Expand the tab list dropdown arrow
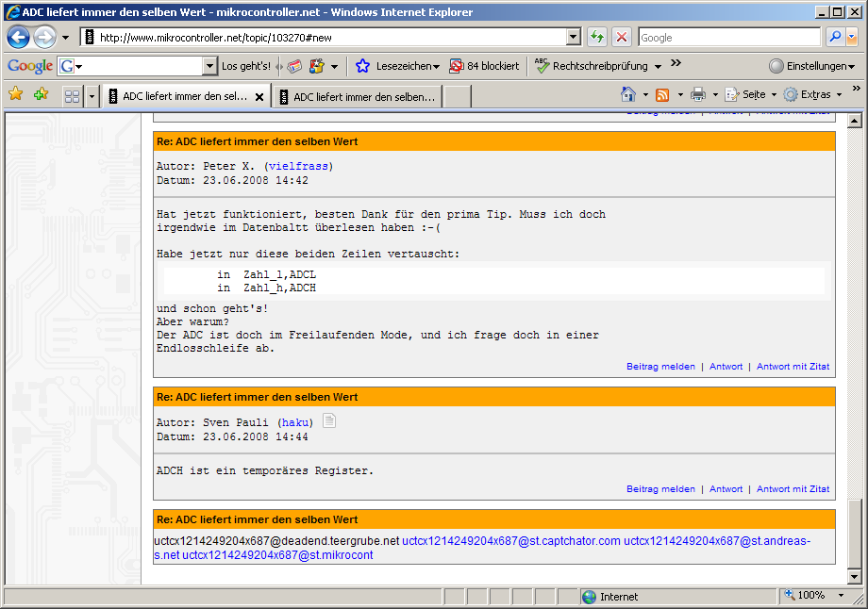This screenshot has width=868, height=609. (x=92, y=97)
